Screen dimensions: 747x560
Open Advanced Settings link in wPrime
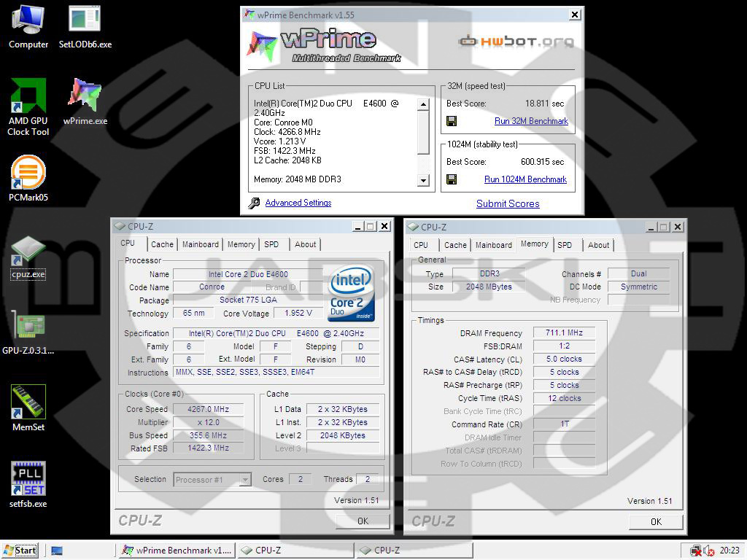click(298, 203)
